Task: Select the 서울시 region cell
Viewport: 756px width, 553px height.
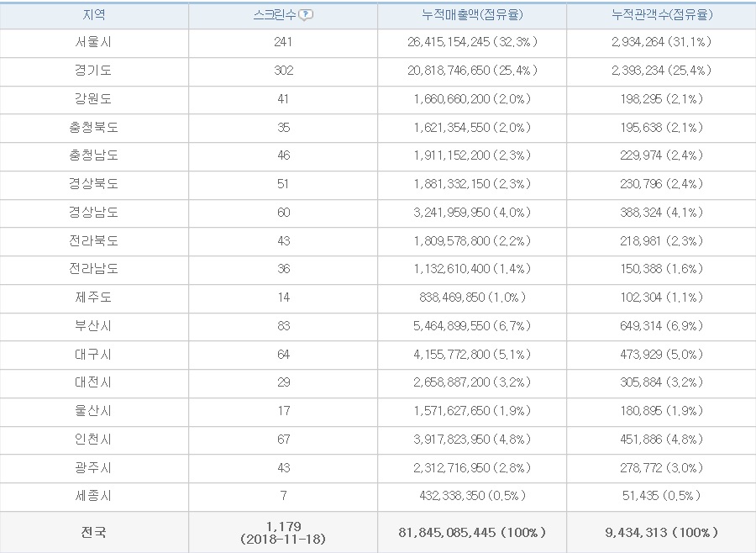Action: [94, 42]
